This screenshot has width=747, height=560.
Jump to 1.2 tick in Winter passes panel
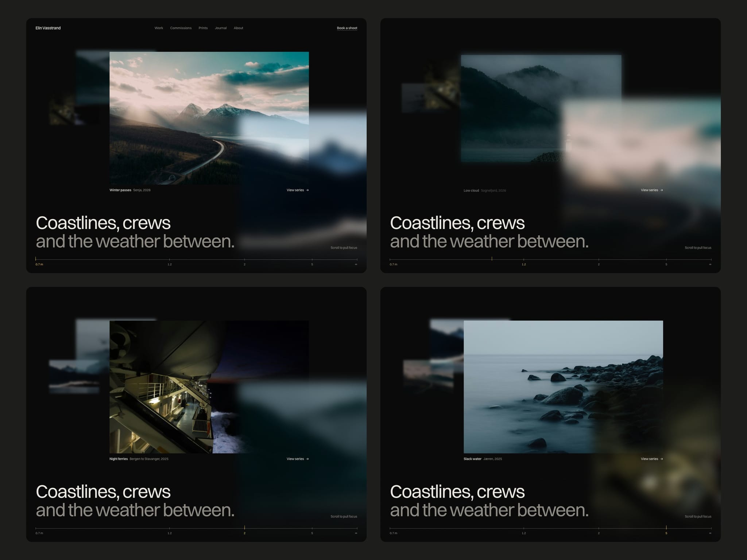coord(170,264)
